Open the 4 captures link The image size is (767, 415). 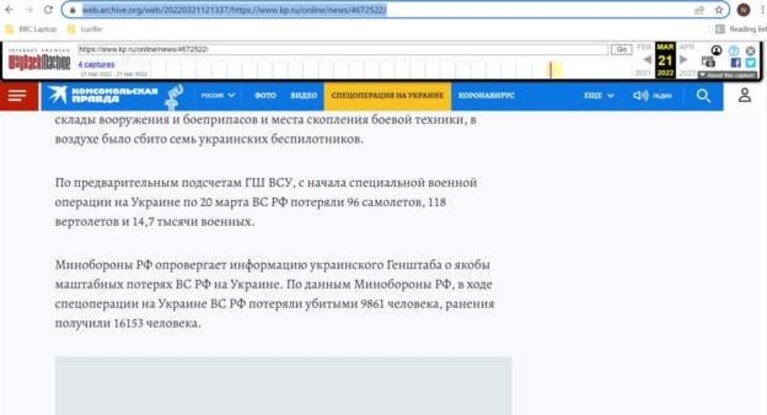point(96,64)
